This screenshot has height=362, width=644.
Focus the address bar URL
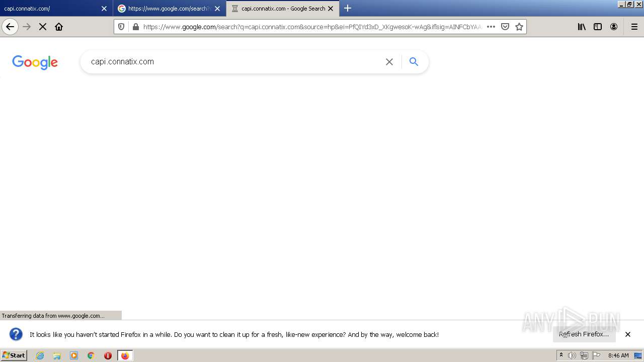[312, 27]
